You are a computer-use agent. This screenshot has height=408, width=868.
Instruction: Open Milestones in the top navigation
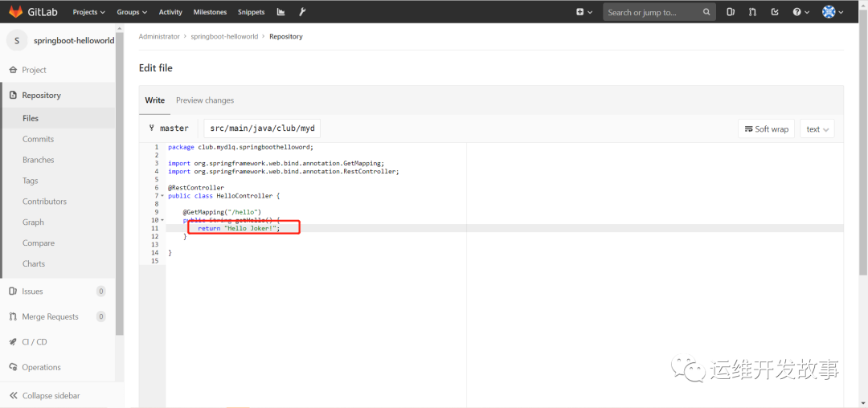[210, 11]
